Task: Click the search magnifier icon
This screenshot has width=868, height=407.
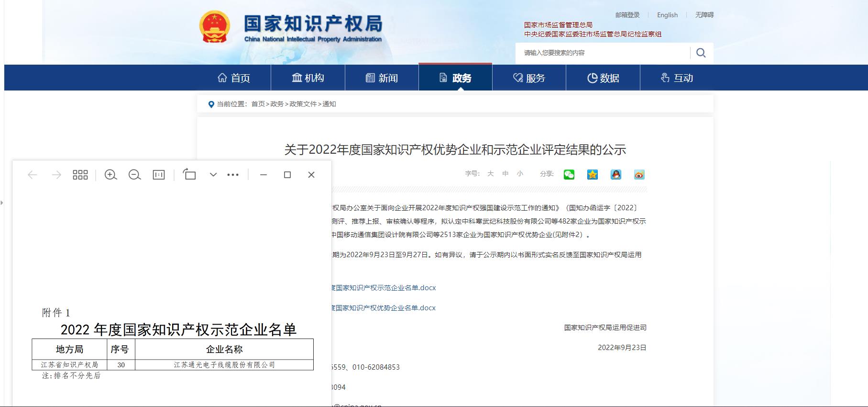Action: tap(701, 53)
